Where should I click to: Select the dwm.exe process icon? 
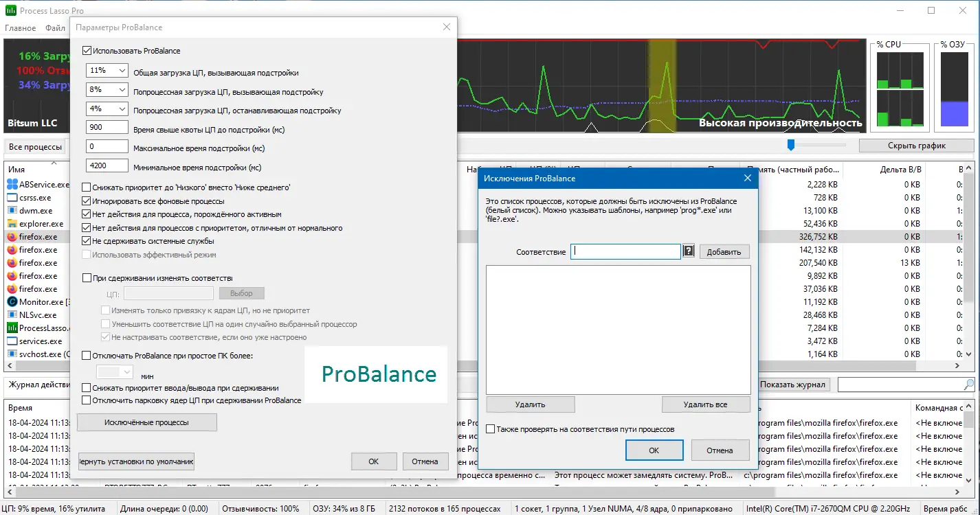coord(12,211)
